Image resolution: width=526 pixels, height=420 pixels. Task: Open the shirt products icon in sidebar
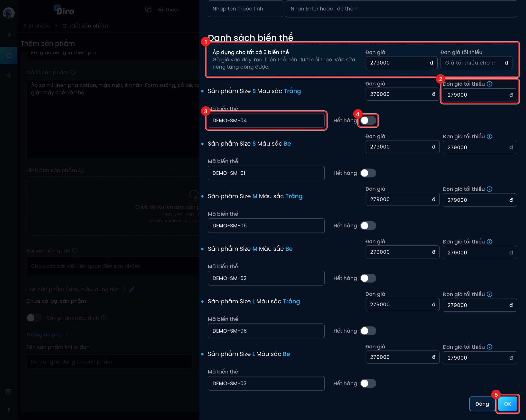[9, 55]
